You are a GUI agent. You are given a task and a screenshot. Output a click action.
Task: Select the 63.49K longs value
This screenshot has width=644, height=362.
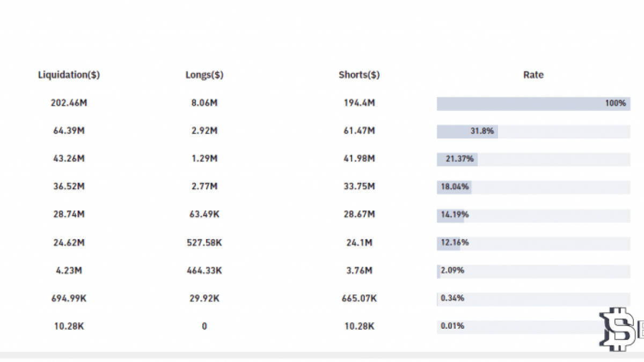pos(204,215)
